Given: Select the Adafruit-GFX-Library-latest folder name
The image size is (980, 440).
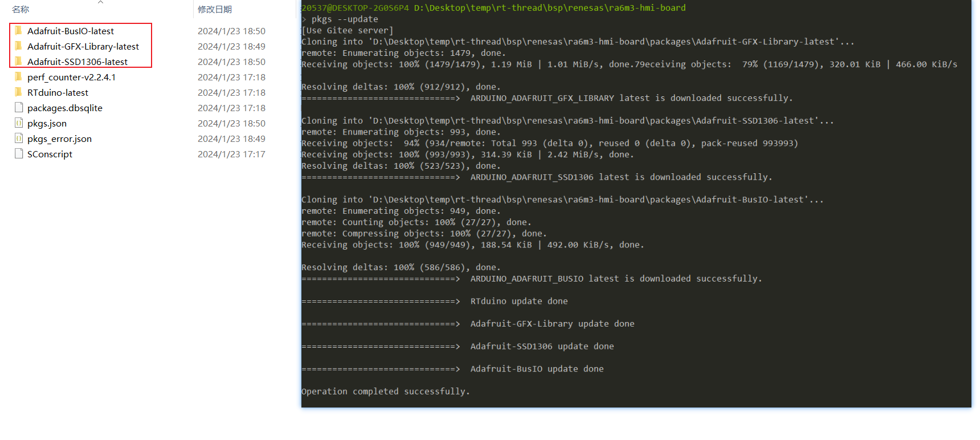Looking at the screenshot, I should pyautogui.click(x=83, y=46).
